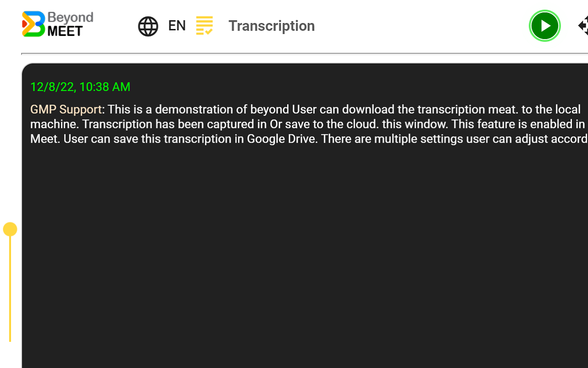Viewport: 588px width, 368px height.
Task: Click the globe language icon
Action: pyautogui.click(x=148, y=26)
